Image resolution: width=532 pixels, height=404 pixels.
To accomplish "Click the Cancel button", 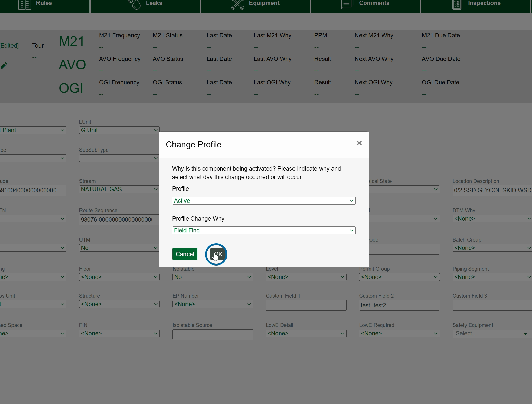I will click(185, 254).
